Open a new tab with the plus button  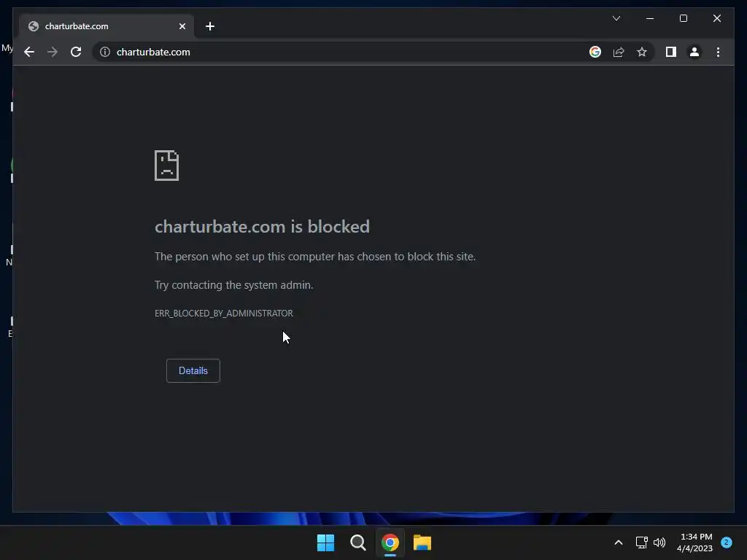coord(210,26)
